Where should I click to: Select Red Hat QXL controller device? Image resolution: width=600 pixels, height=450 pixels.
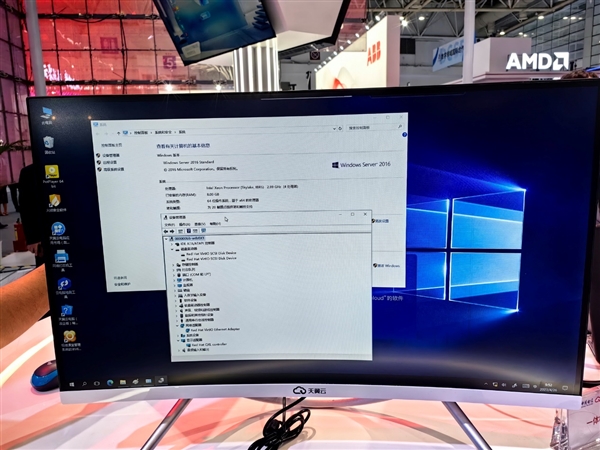point(207,345)
